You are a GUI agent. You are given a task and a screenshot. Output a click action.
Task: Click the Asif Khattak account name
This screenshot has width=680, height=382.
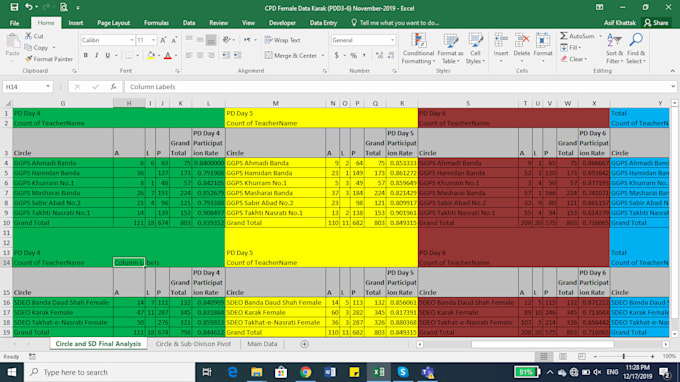coord(619,23)
